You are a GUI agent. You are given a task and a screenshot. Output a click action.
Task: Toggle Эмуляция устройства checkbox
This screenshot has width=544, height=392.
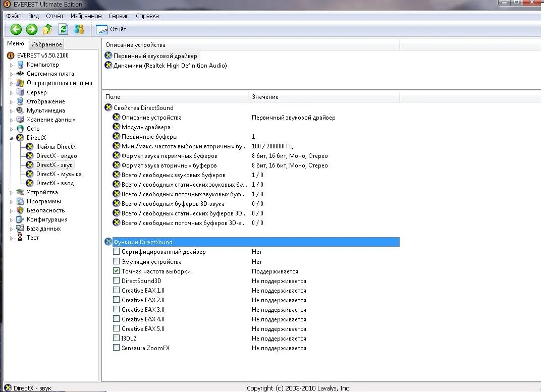click(x=116, y=261)
